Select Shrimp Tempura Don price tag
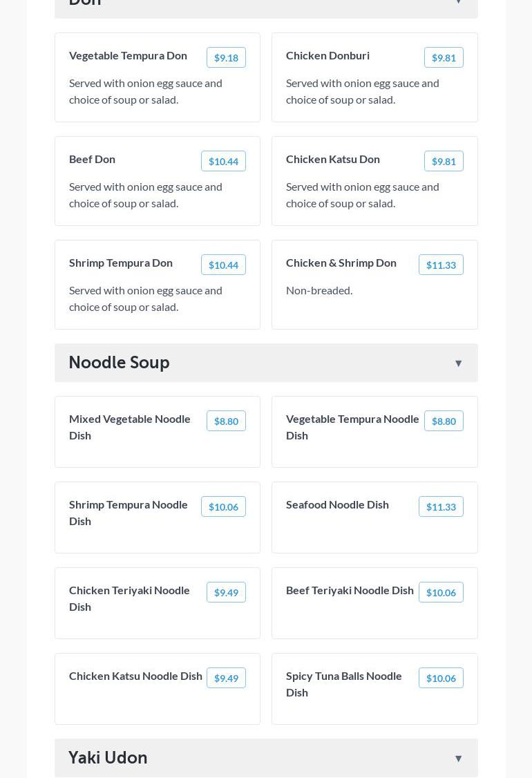This screenshot has height=778, width=532. (x=223, y=265)
